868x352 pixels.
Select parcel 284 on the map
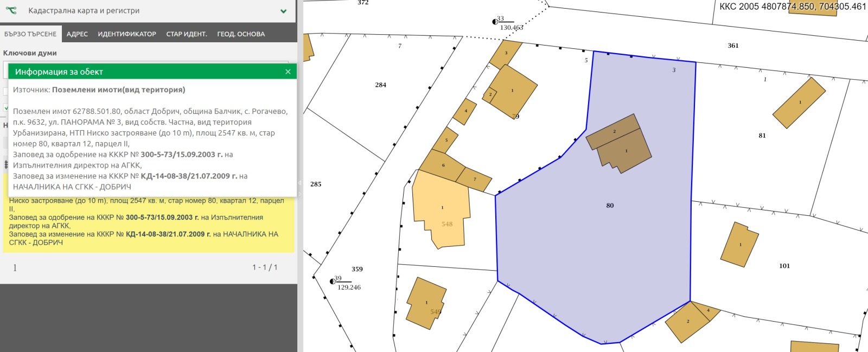(x=380, y=85)
